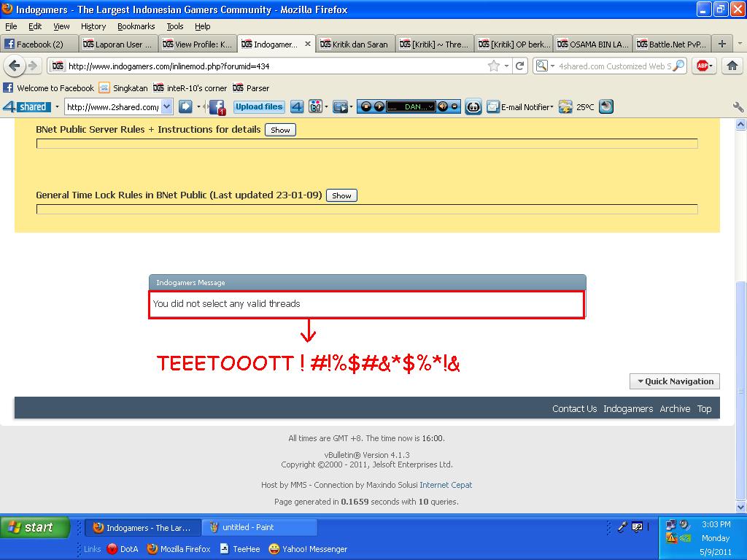
Task: Open the 2shared URL dropdown list
Action: point(166,107)
